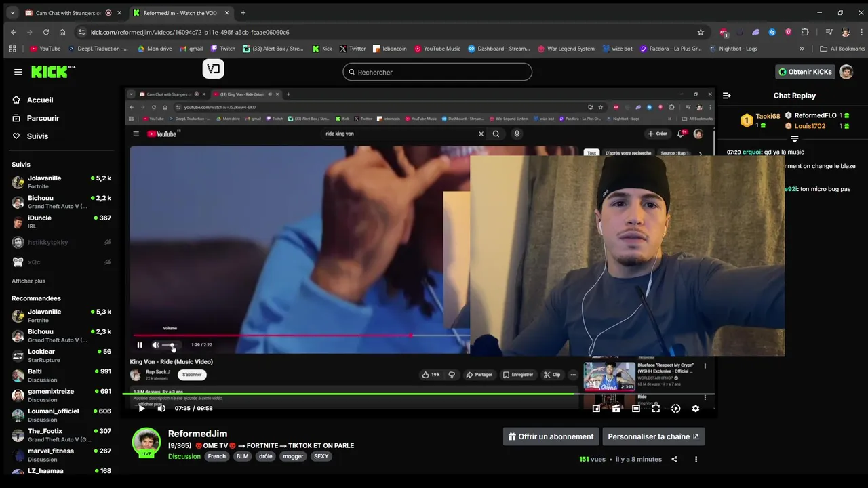Open recommended channel Balti
Image resolution: width=868 pixels, height=488 pixels.
tap(61, 375)
